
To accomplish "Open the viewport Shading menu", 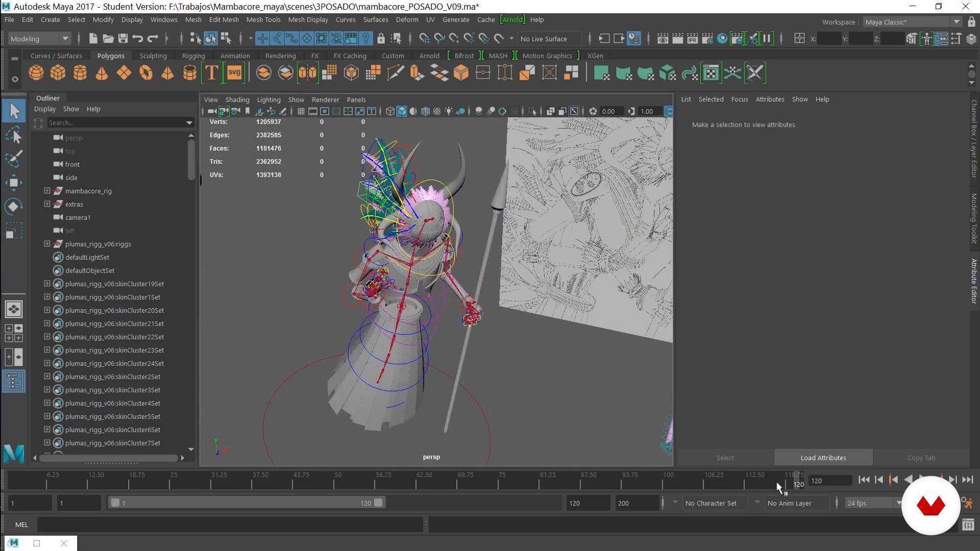I will tap(237, 99).
